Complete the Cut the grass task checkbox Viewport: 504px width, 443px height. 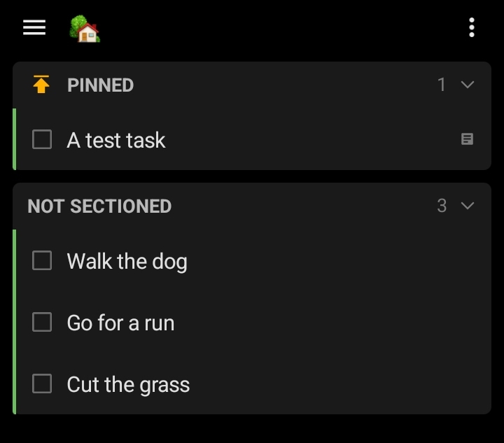42,384
